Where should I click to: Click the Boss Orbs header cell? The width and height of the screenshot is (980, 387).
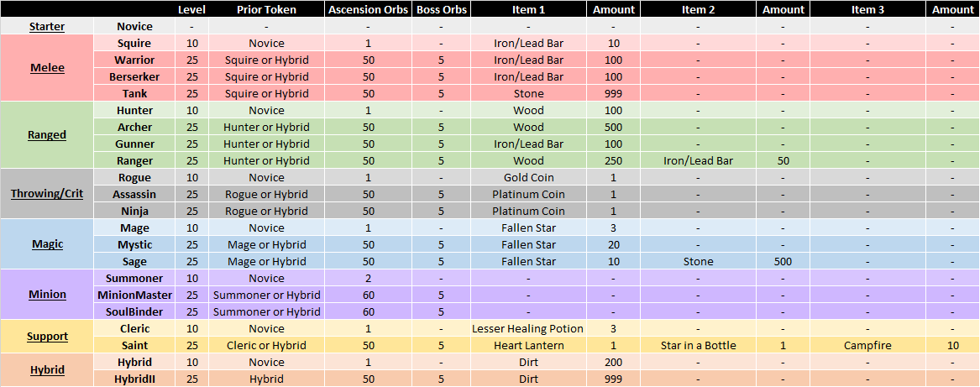tap(441, 9)
